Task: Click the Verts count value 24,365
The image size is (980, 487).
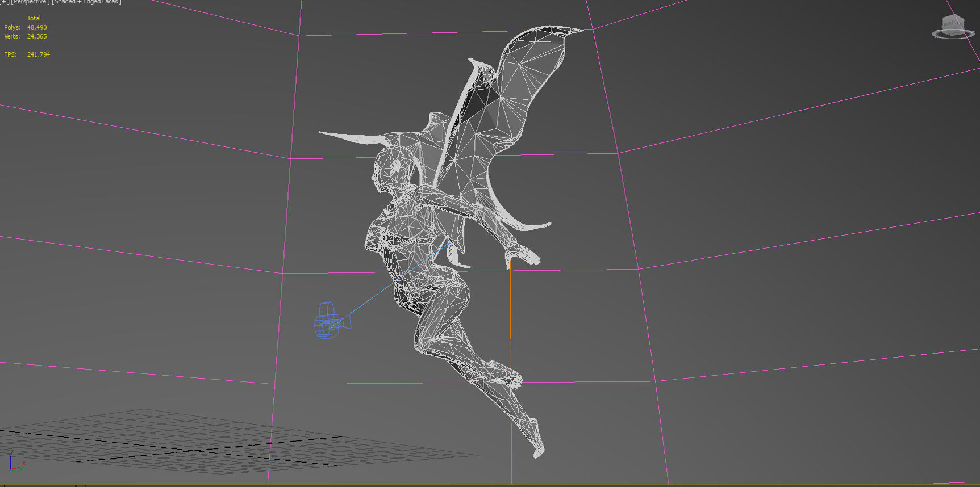Action: click(37, 36)
